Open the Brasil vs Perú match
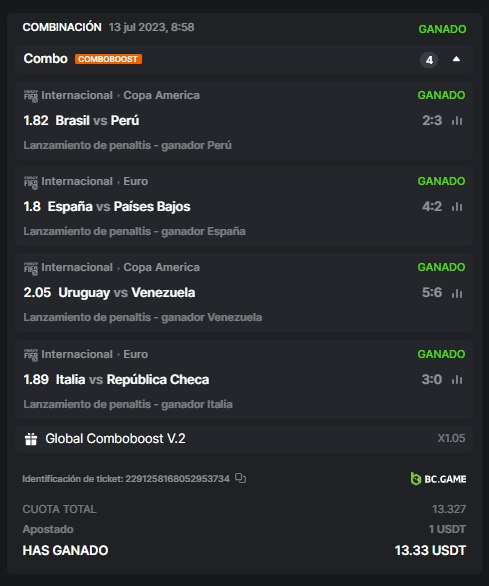Viewport: 489px width, 586px height. [97, 121]
